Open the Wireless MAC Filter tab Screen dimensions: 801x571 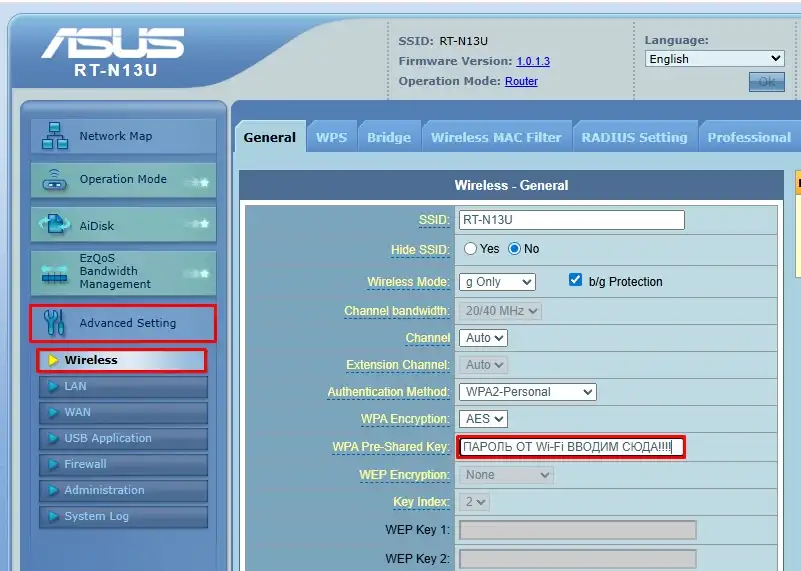496,137
